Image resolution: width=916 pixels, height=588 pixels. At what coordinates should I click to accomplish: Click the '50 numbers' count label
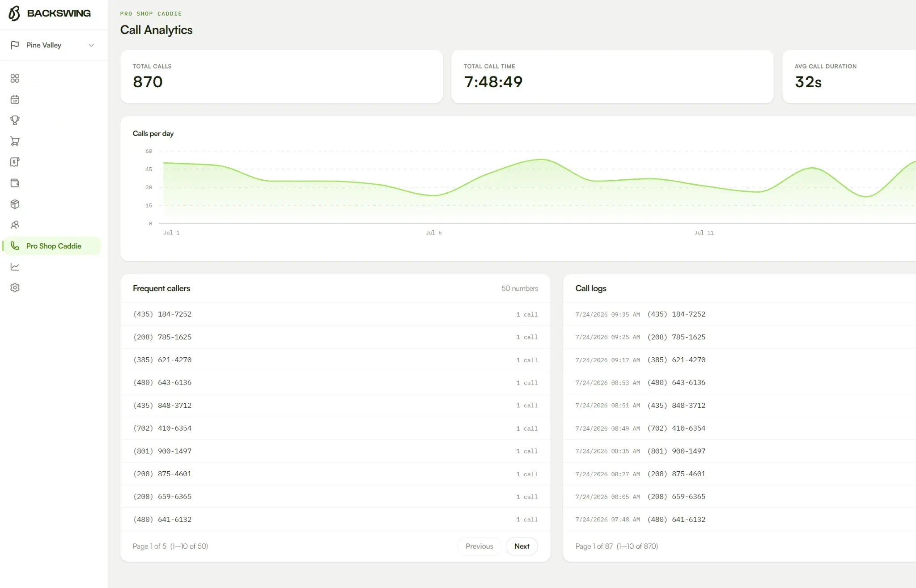coord(520,288)
